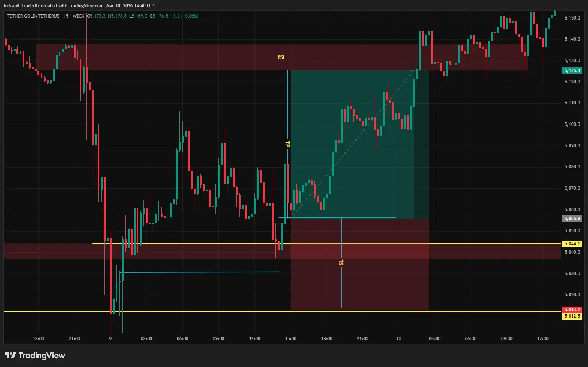The image size is (588, 367).
Task: Click the day 9 date label on time axis
Action: [x=111, y=339]
